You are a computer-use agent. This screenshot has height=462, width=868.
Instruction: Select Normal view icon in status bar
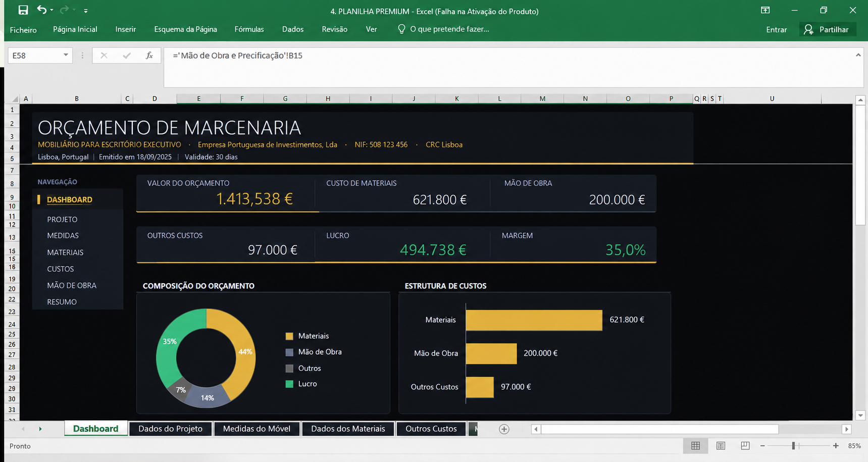point(695,446)
